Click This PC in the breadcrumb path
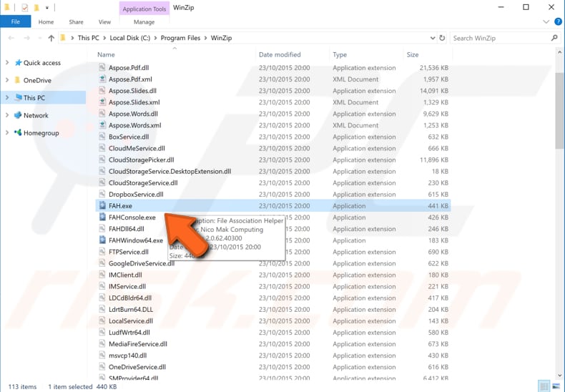The image size is (565, 392). (x=88, y=38)
